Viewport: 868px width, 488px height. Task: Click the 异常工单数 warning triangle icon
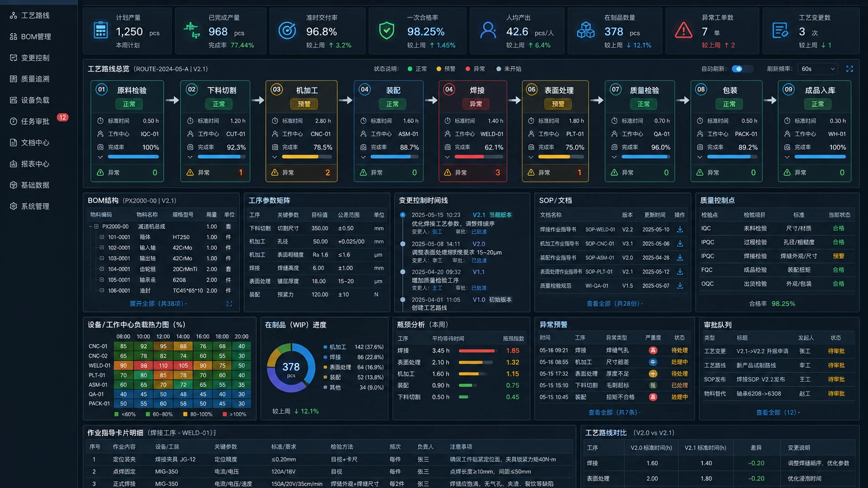(x=684, y=30)
